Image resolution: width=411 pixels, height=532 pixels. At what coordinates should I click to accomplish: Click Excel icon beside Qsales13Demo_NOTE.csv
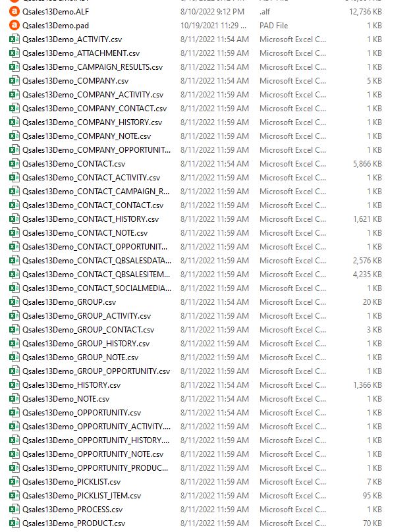[14, 399]
